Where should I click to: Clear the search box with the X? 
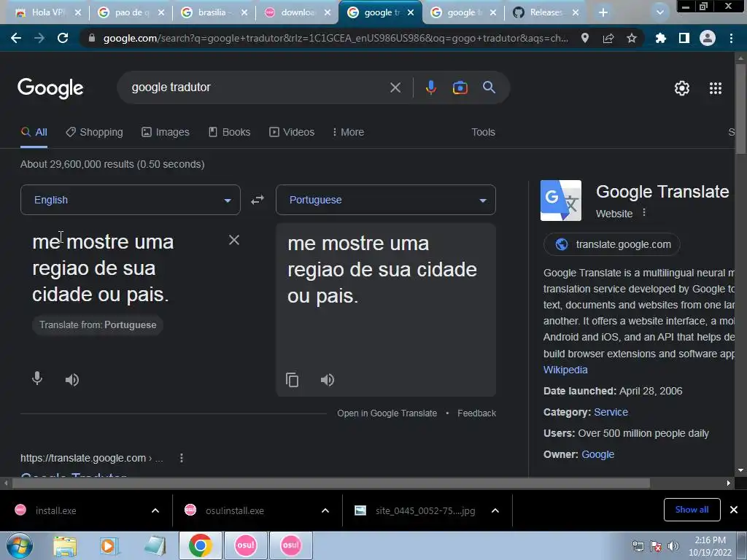pos(395,87)
